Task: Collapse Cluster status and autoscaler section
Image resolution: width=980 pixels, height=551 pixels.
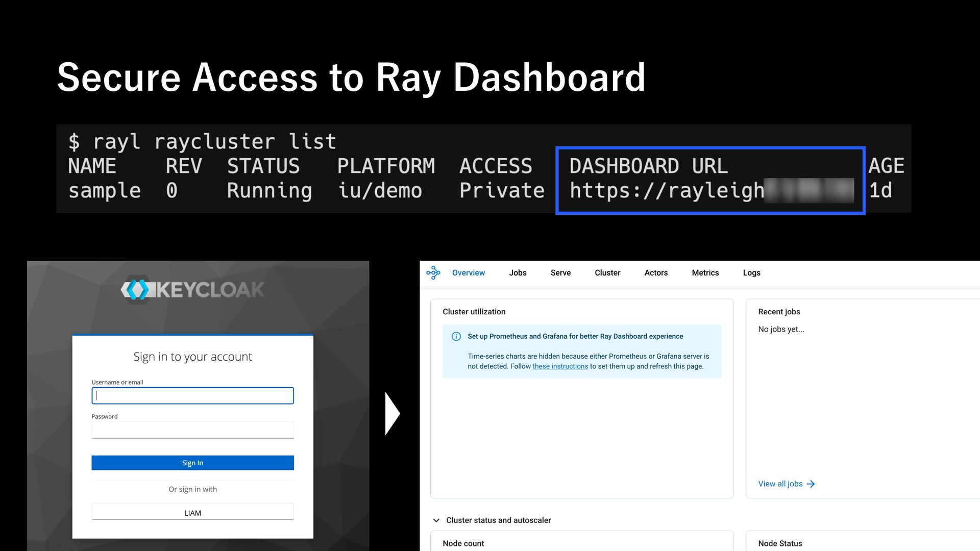Action: 436,520
